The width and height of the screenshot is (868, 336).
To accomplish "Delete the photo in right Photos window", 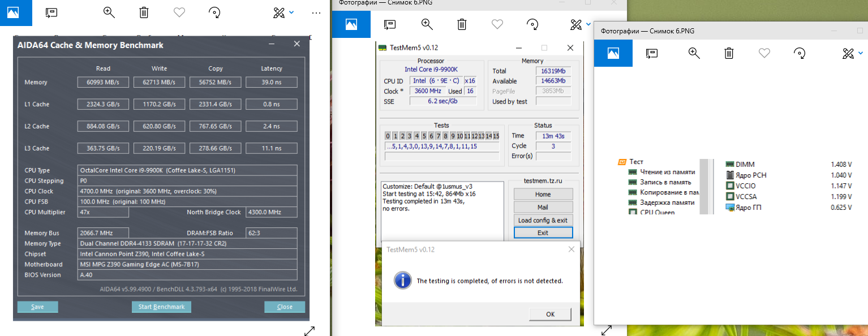I will coord(729,53).
